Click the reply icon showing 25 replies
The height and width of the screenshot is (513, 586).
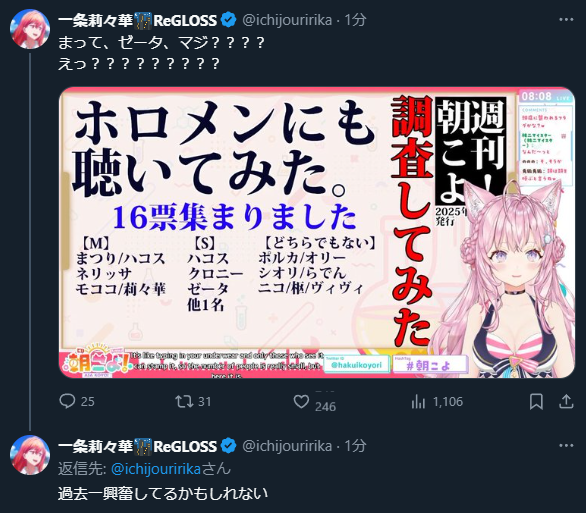(67, 401)
